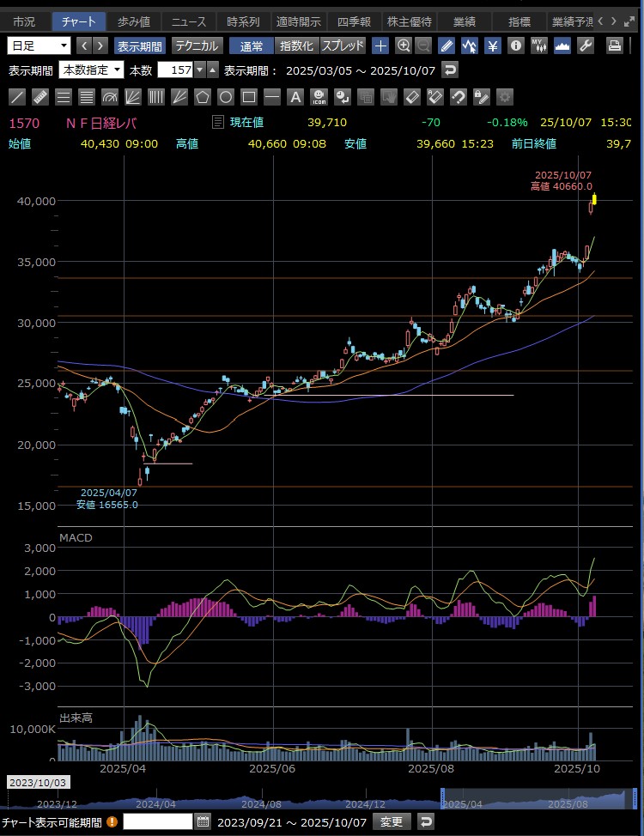
Task: Click the zoom in magnifier icon
Action: click(404, 45)
